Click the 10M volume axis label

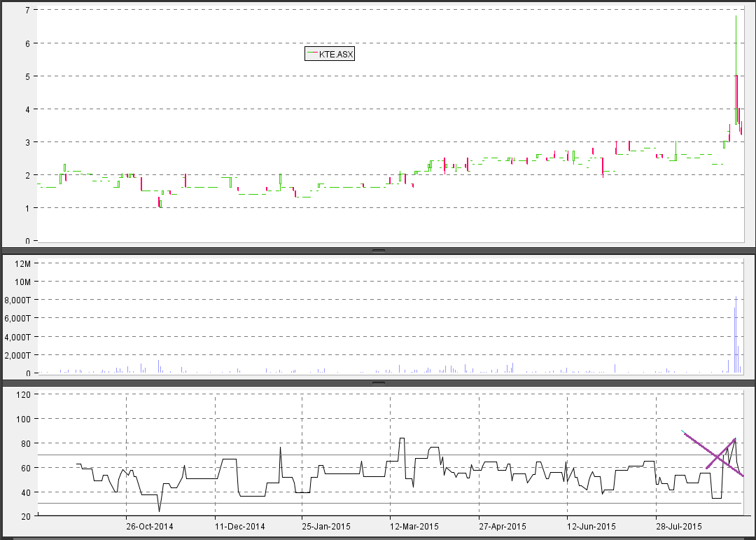(x=23, y=282)
